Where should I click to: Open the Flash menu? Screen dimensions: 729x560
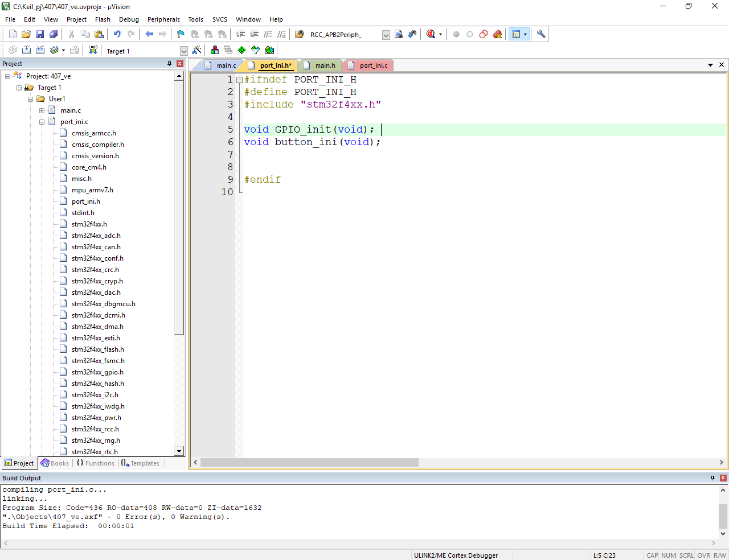point(103,19)
